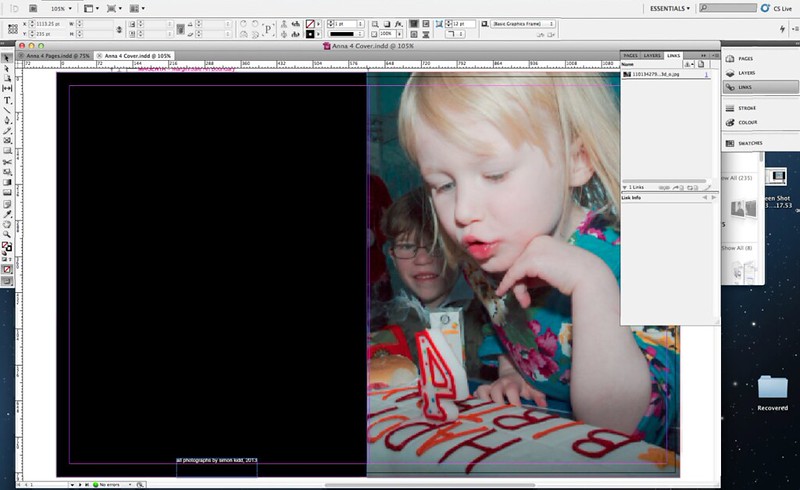Select the Gradient Swatch tool
800x490 pixels.
(7, 182)
